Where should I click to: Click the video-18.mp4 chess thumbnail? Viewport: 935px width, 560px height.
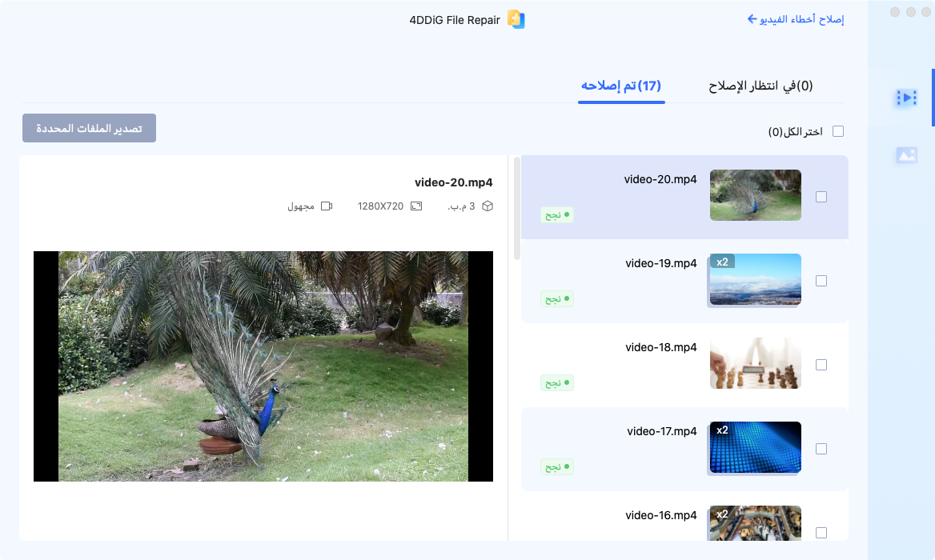(754, 363)
